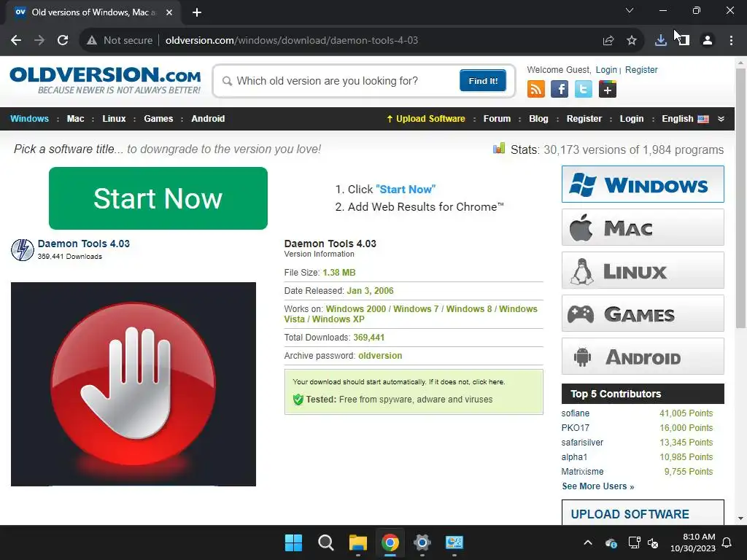Click Register in the black navigation bar
The width and height of the screenshot is (747, 560).
click(584, 119)
